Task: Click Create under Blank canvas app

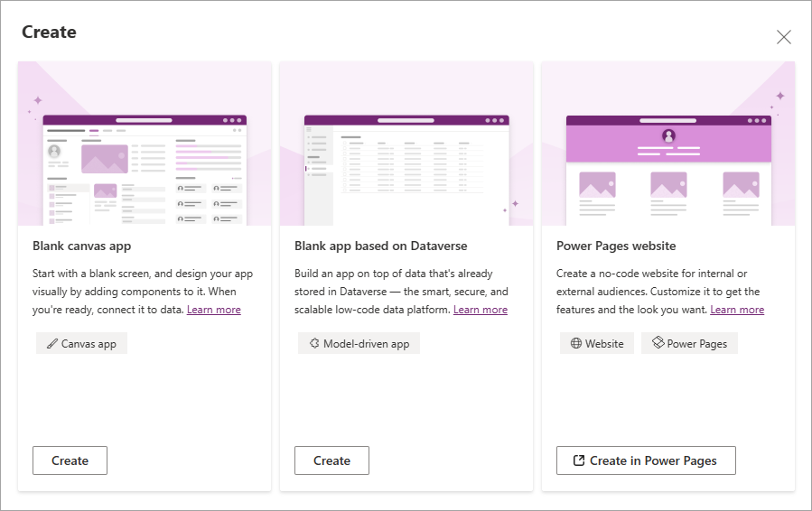Action: pyautogui.click(x=70, y=460)
